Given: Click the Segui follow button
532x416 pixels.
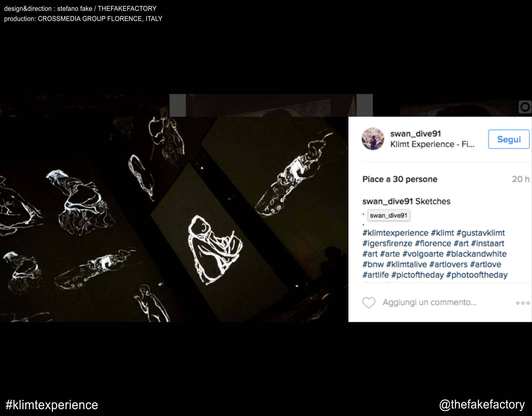Looking at the screenshot, I should pos(509,139).
